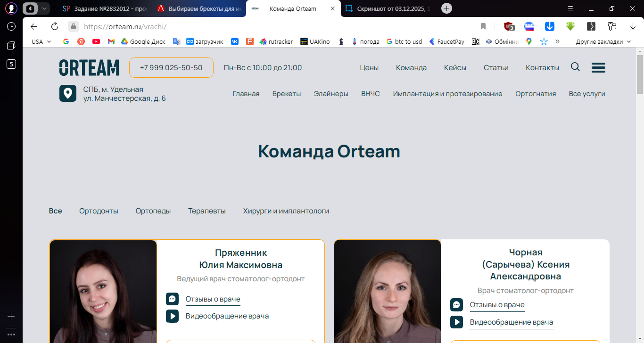Open the Google Maps pin bookmark
The image size is (644, 343).
(529, 41)
